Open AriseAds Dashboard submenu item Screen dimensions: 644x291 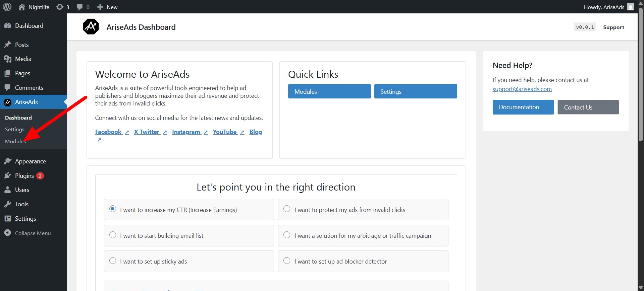pos(18,118)
